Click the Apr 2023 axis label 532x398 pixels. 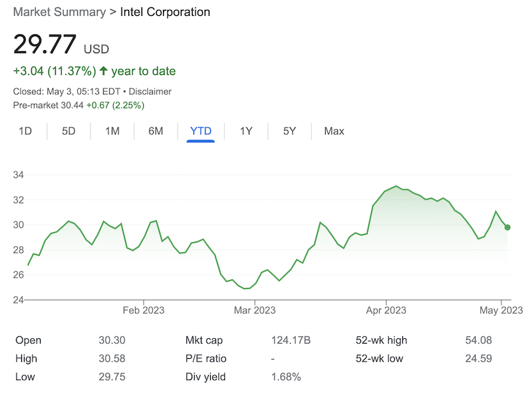386,310
